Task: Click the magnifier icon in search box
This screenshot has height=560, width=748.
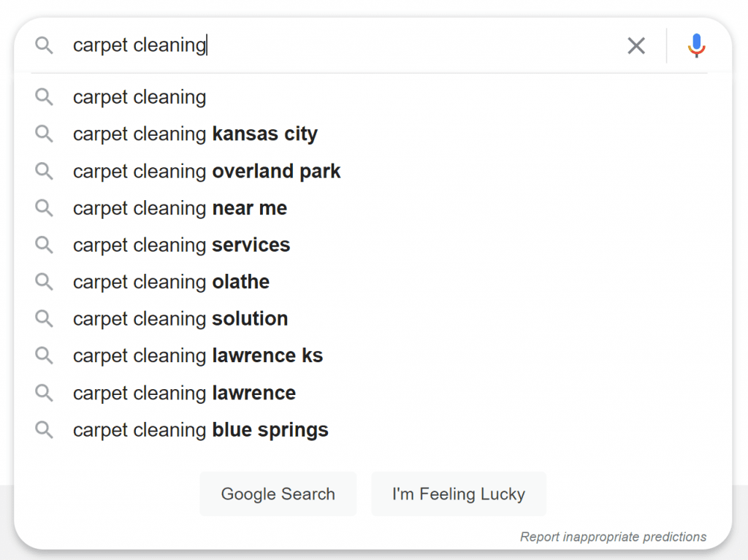Action: coord(44,45)
